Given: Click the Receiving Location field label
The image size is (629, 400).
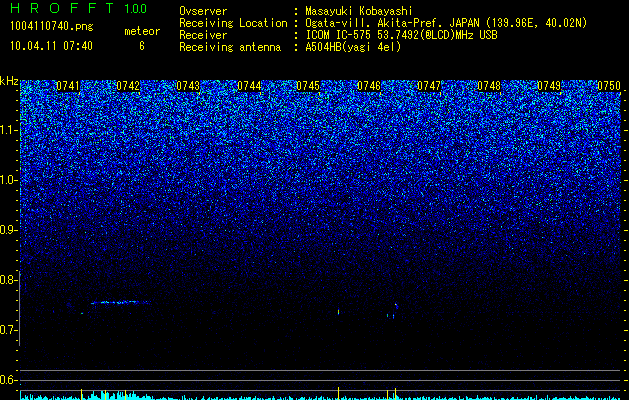Looking at the screenshot, I should pos(233,23).
